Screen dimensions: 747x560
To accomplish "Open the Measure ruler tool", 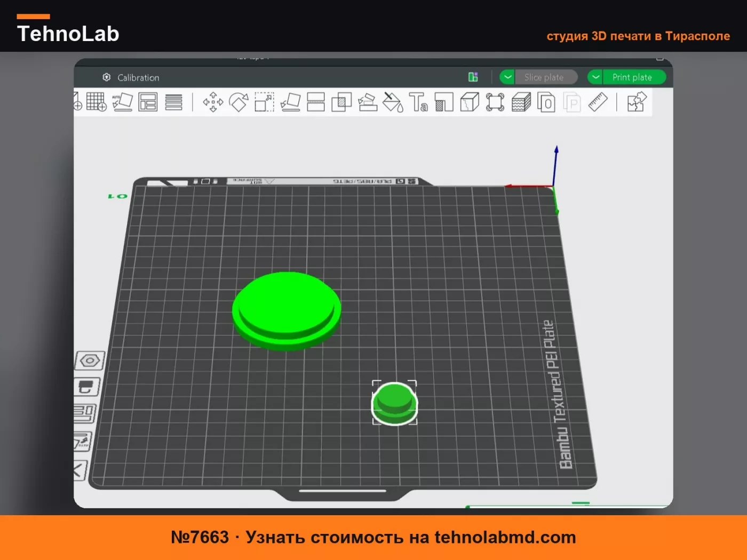I will pos(598,102).
